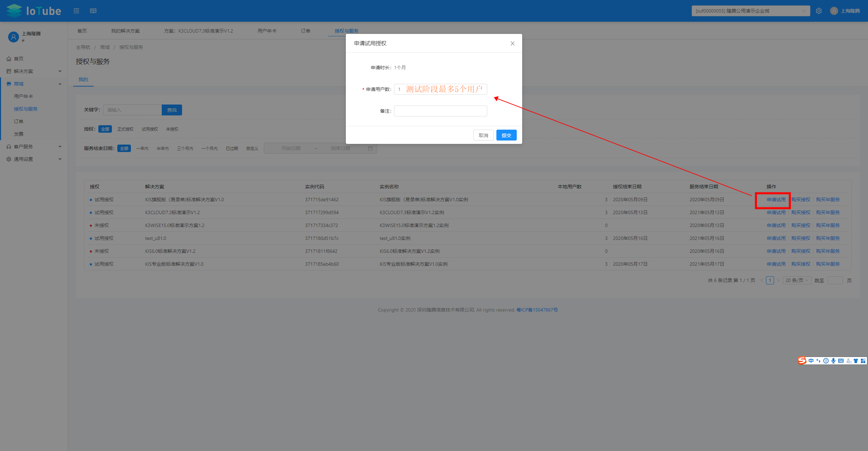Click the 提交 button in dialog

point(506,135)
